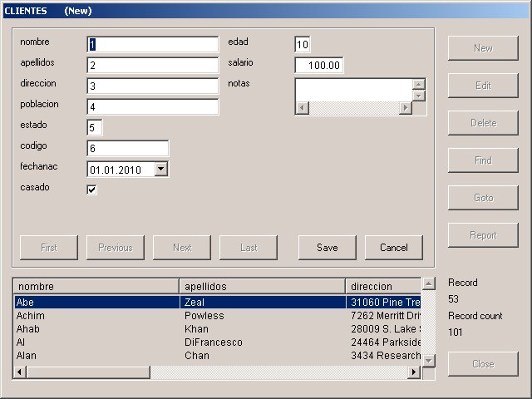
Task: Click the New record button
Action: point(483,48)
